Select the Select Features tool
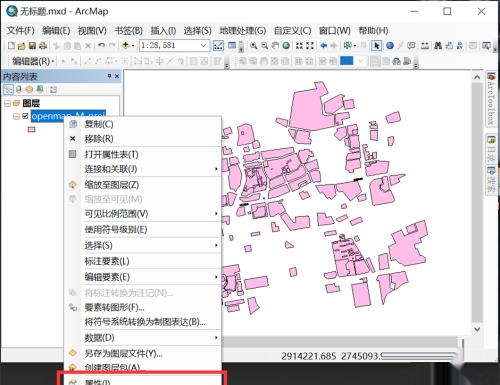 point(347,46)
